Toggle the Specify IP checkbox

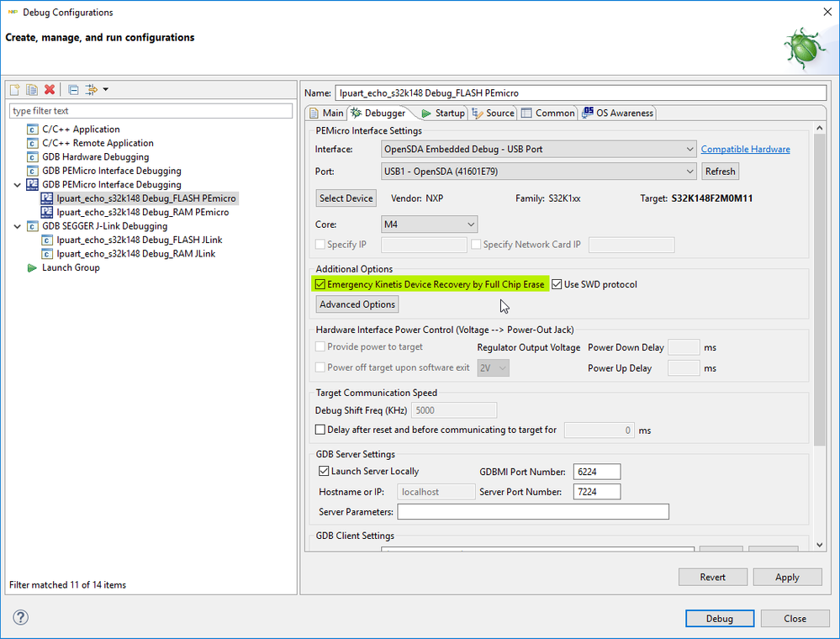coord(320,244)
